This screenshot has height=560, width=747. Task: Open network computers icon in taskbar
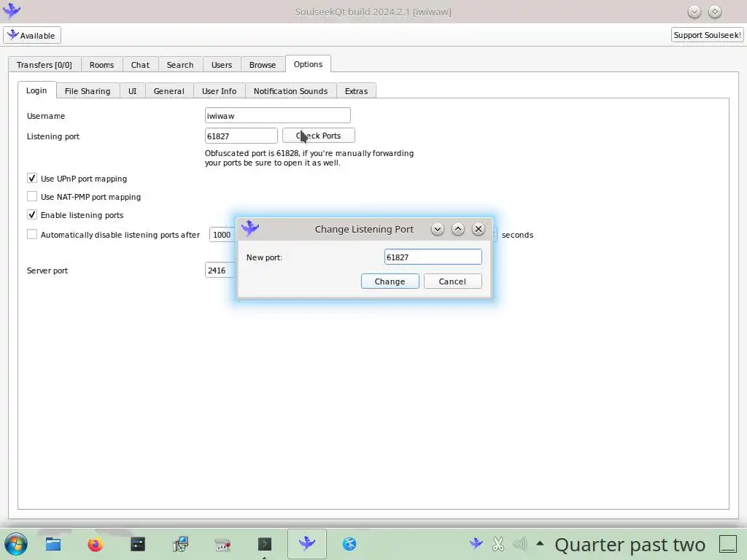pyautogui.click(x=180, y=544)
